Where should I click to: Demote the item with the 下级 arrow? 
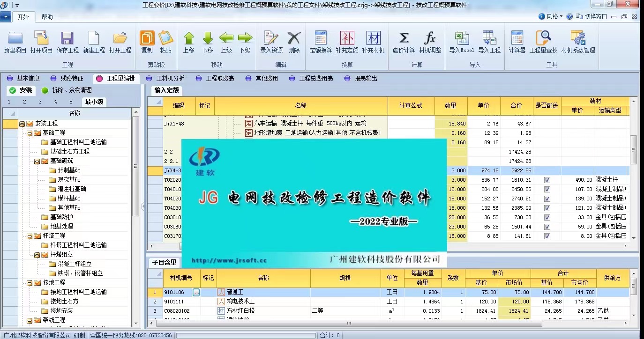point(245,42)
